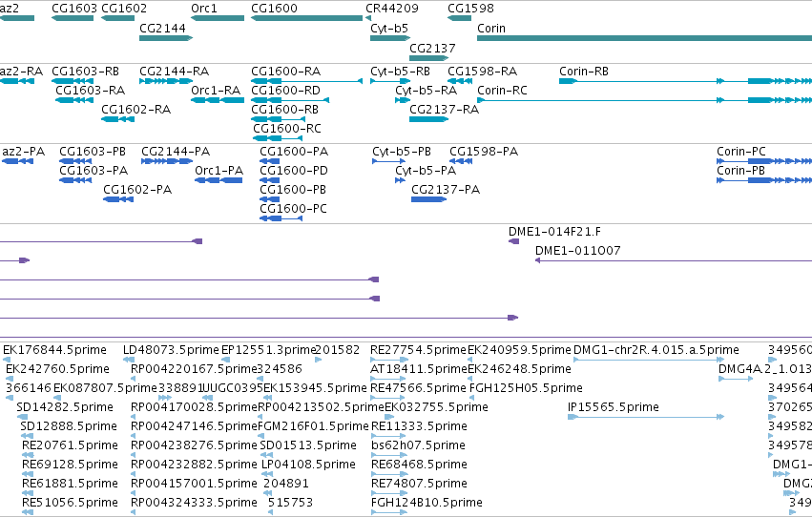Select protein CG1603-PB
Viewport: 812px width, 517px height.
point(93,151)
